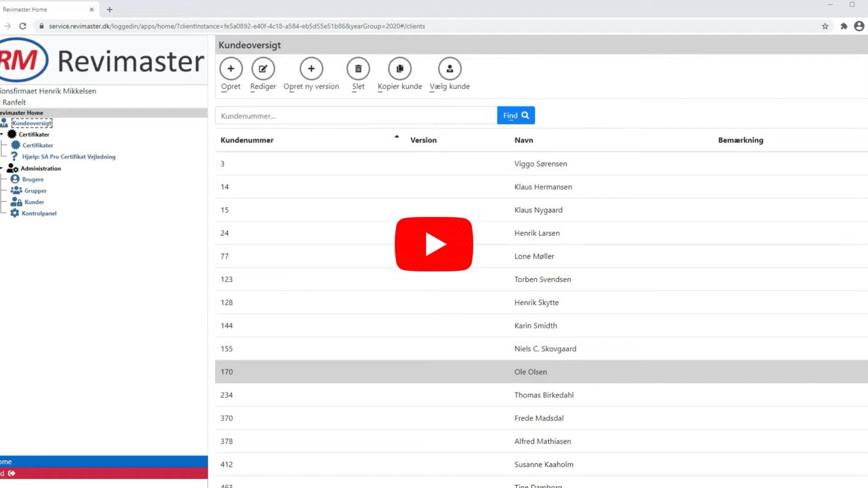
Task: Sort by Kundenummer column header
Action: [247, 140]
